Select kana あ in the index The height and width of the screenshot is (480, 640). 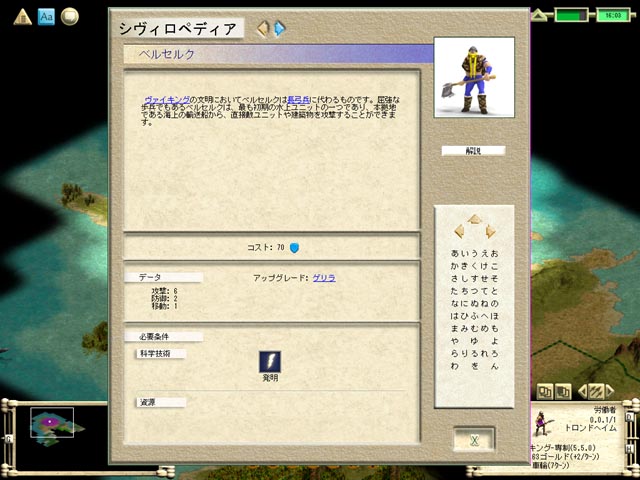click(x=455, y=254)
